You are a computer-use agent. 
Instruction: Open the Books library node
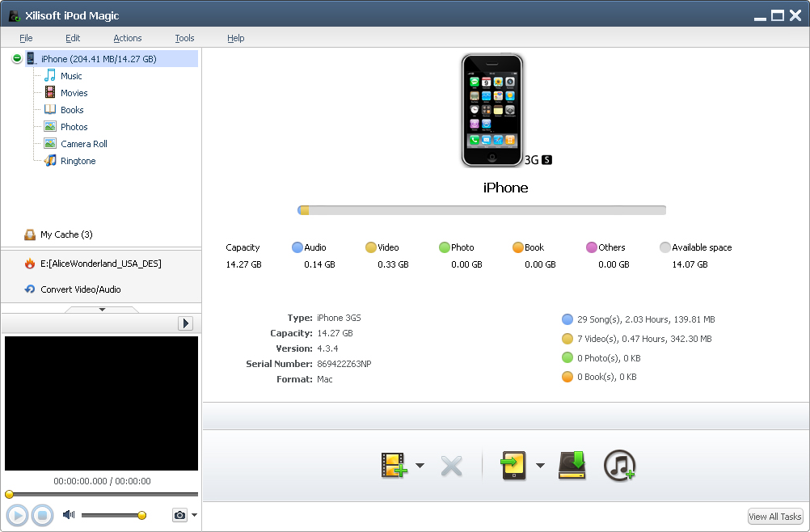(72, 110)
